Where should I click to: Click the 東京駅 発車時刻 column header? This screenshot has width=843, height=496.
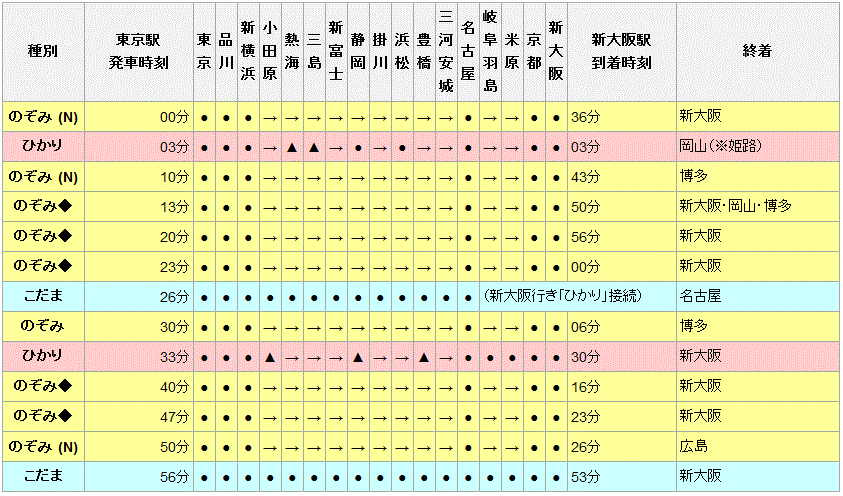click(x=139, y=52)
